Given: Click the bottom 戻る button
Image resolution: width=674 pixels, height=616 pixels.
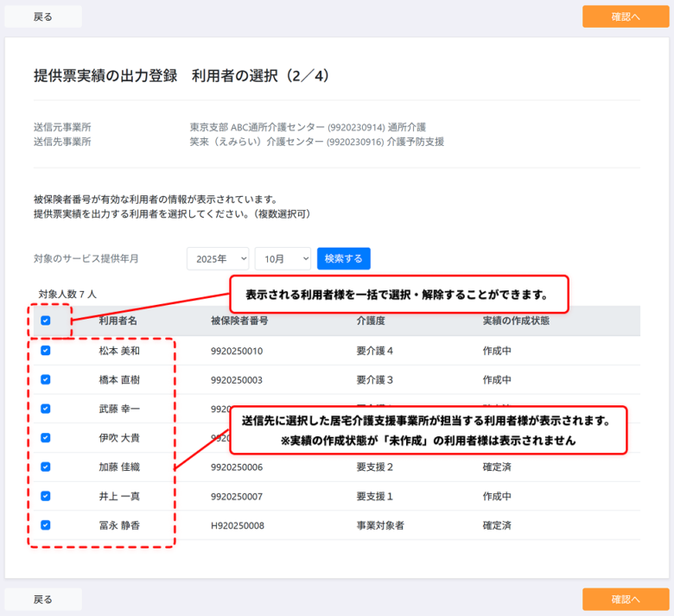Looking at the screenshot, I should [x=43, y=600].
